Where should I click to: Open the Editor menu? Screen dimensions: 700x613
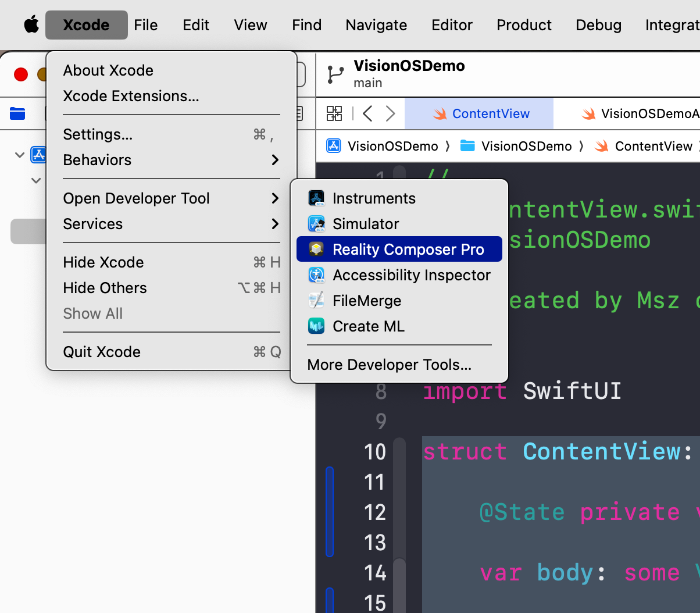click(452, 25)
